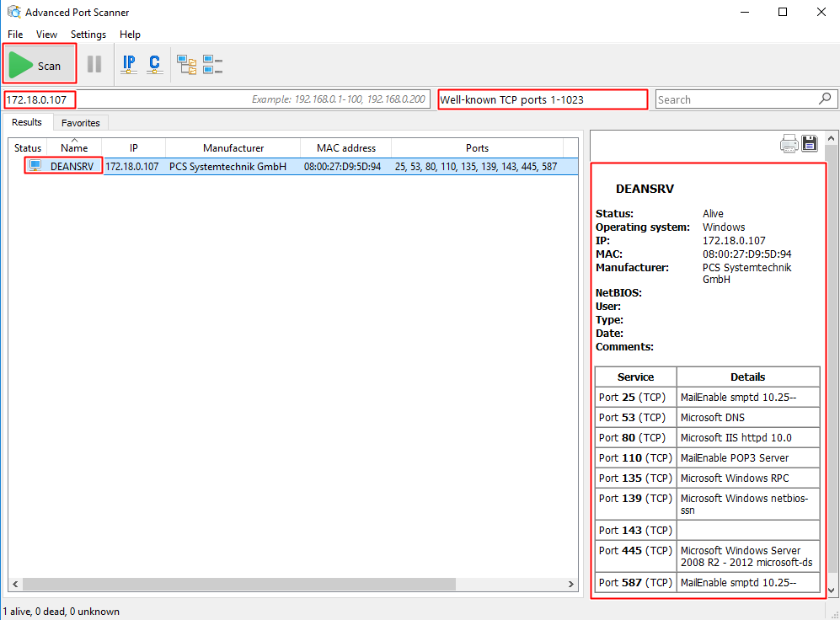Click Port 110 (TCP) service row
This screenshot has height=620, width=840.
pyautogui.click(x=707, y=457)
